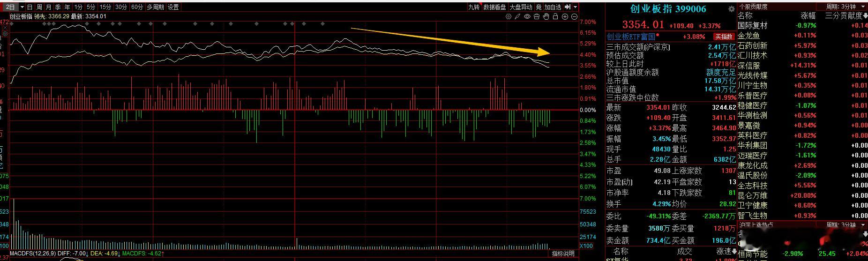Click the 指标说明 button

563,254
